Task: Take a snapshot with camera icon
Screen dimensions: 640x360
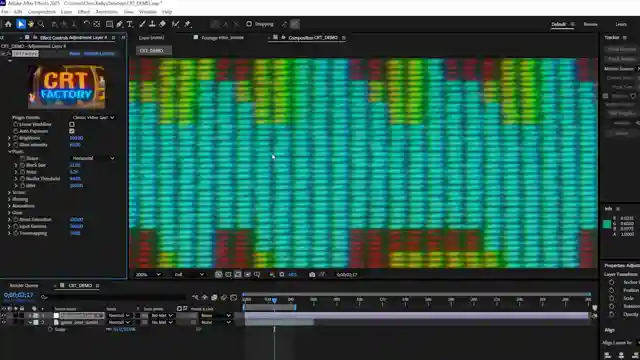Action: click(312, 275)
